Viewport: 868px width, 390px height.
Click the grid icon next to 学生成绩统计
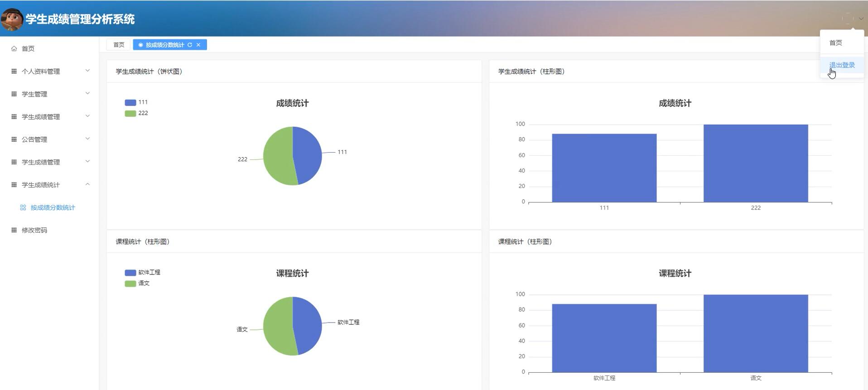click(14, 184)
